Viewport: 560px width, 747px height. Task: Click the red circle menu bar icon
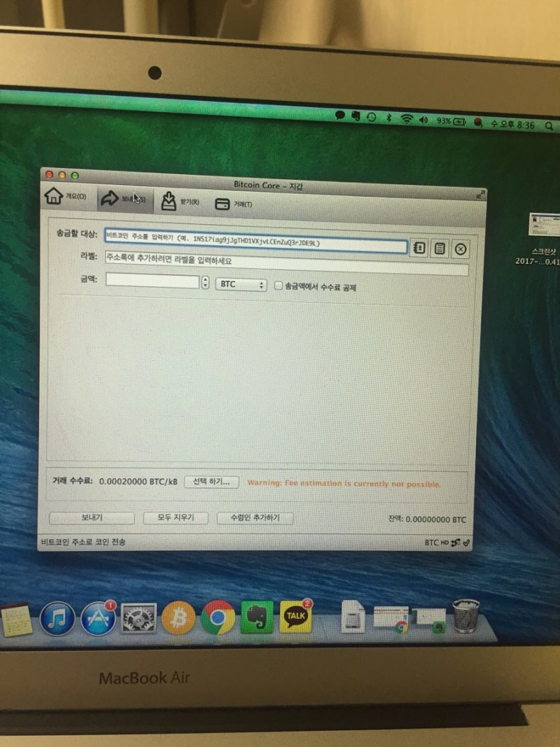point(479,123)
